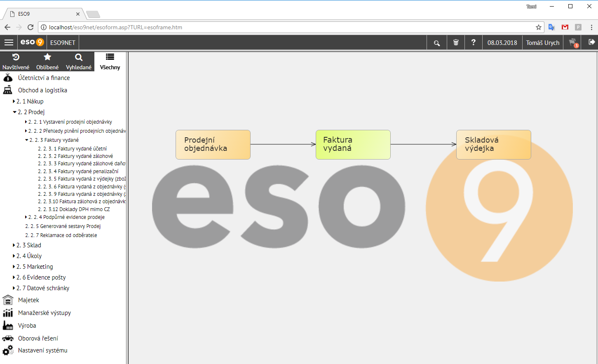Screen dimensions: 598x364
Task: Open 2.2.3.5 Faktura vydaná z výdejky
Action: [82, 179]
